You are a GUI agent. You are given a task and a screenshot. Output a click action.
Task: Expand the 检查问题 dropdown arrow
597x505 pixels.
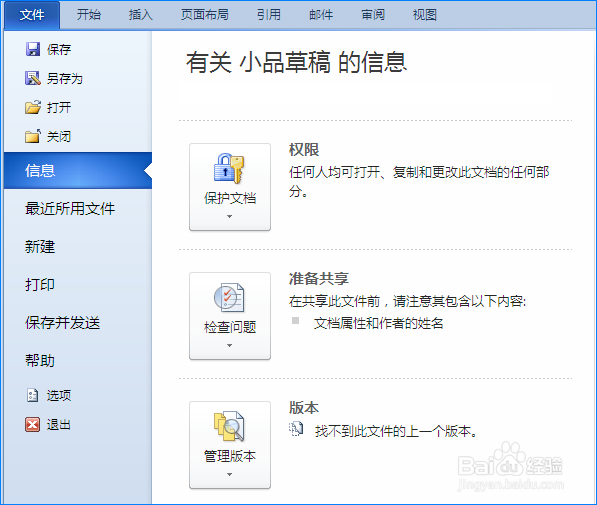229,346
